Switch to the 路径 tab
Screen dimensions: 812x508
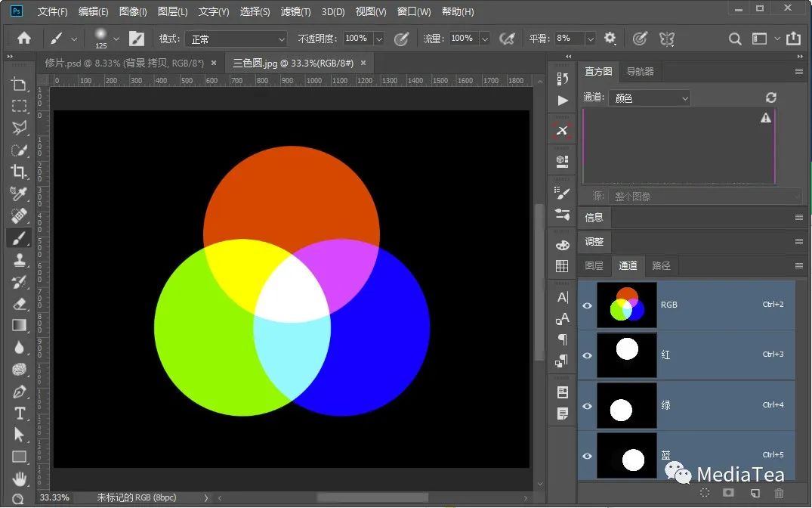pos(661,266)
